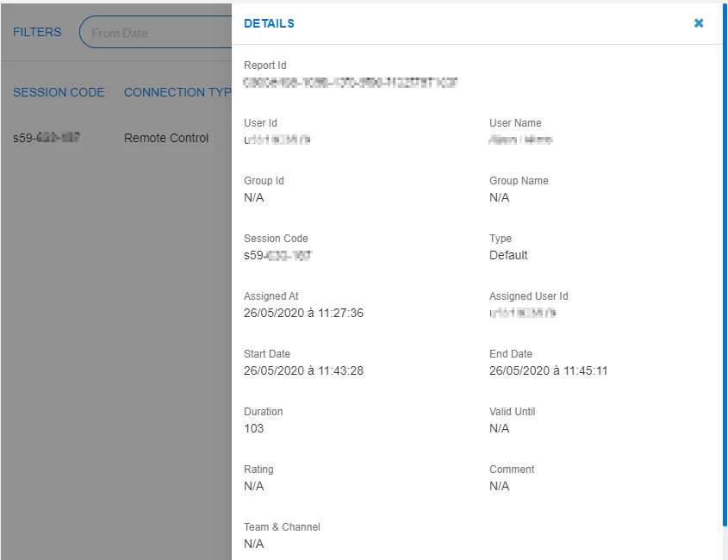Click the Remote Control connection type cell
Screen dimensions: 728x560
click(166, 138)
